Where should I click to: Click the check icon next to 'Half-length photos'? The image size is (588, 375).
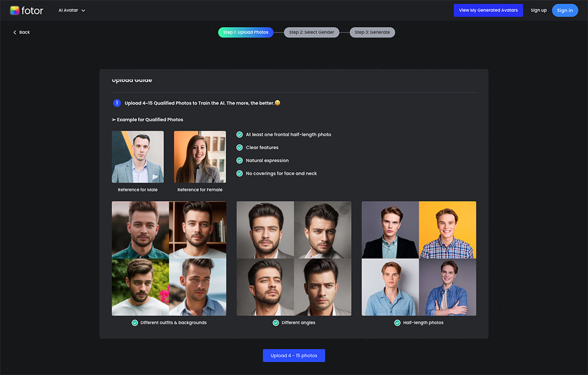tap(397, 323)
